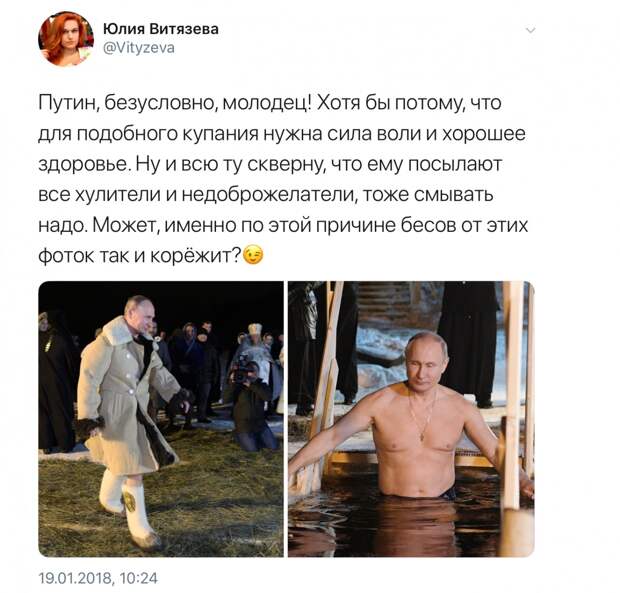Click the text 'фоток так и корёжит?'
620x593 pixels.
tap(140, 256)
